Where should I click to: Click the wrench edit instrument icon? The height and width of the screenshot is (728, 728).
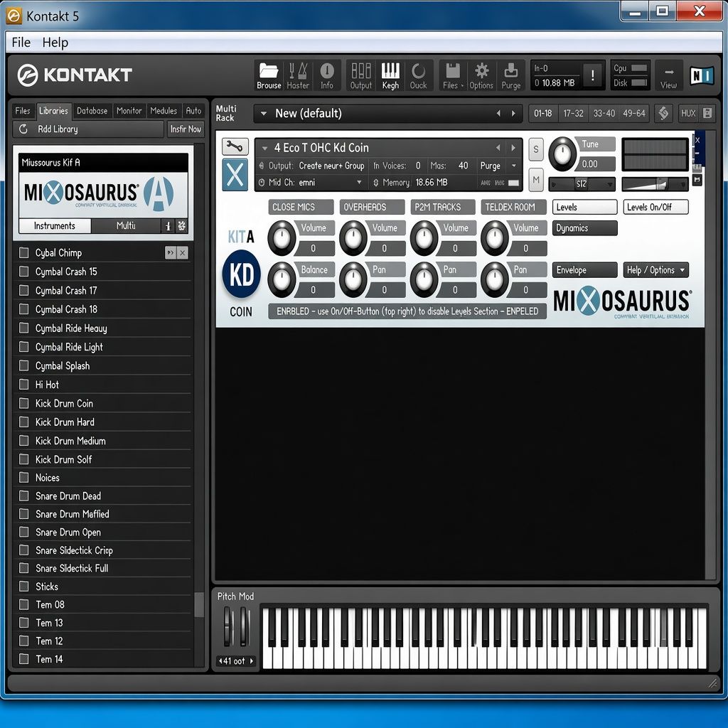235,146
